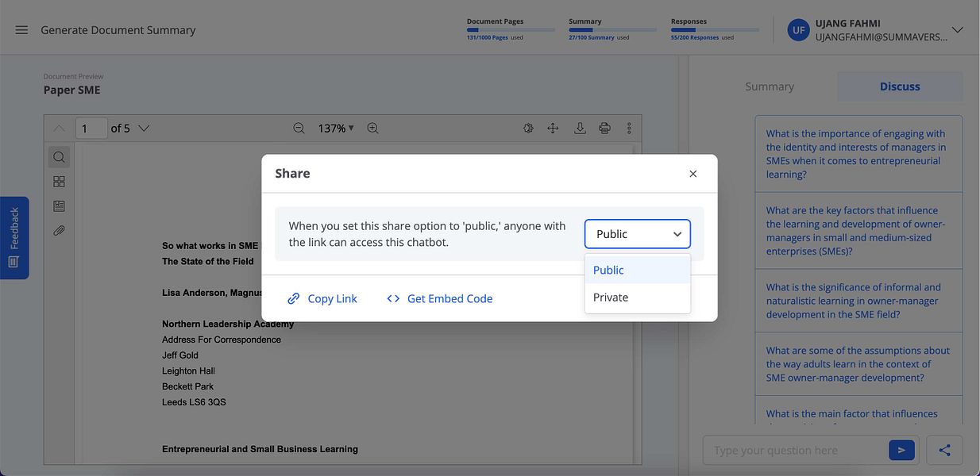Click 'Address For Correspondence' text in PDF
Screen dimensions: 980x476
coord(222,340)
